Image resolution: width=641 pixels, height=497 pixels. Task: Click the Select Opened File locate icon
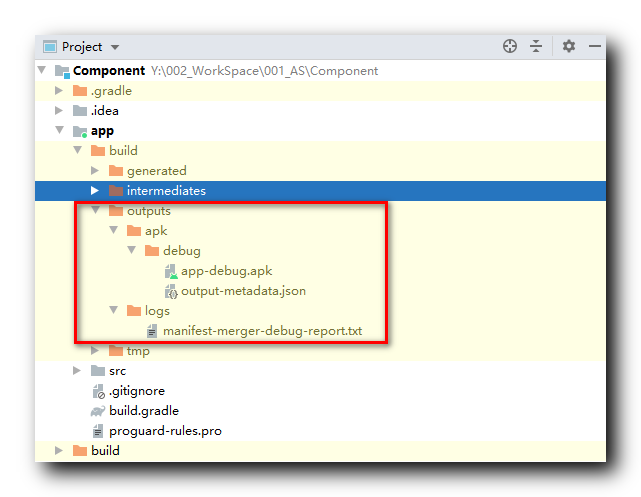(x=510, y=46)
